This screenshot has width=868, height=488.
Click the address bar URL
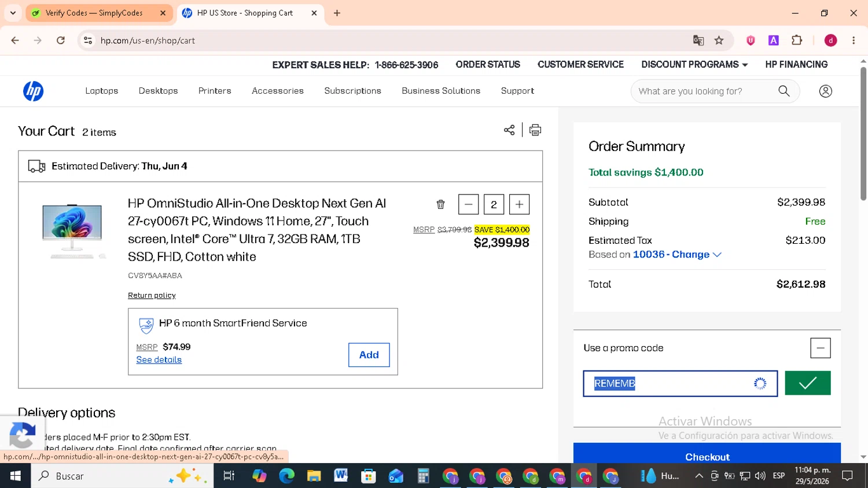coord(148,41)
